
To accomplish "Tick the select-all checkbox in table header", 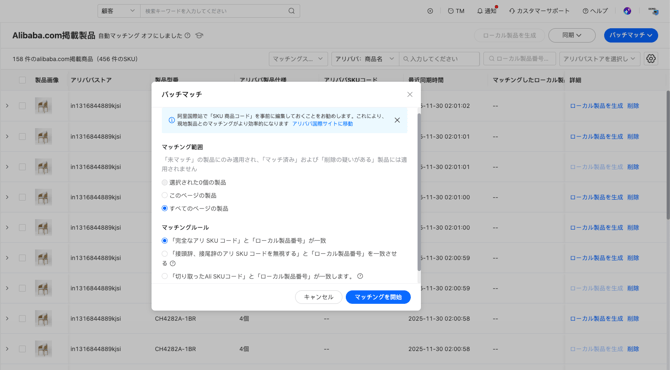I will point(22,80).
